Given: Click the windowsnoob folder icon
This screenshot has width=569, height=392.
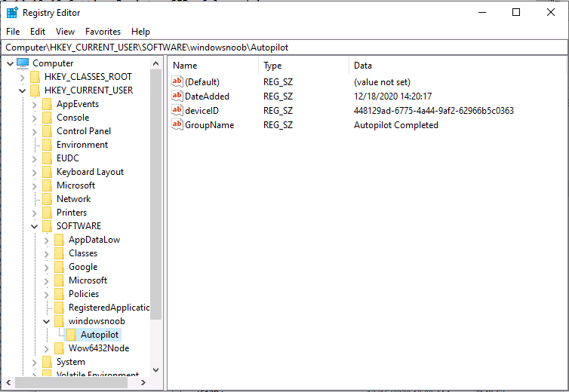Looking at the screenshot, I should pos(59,321).
